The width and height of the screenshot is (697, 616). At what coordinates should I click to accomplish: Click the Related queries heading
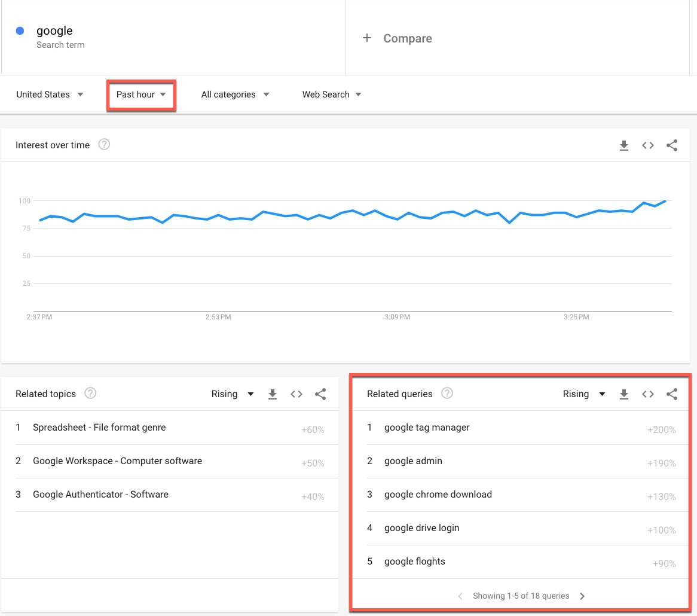point(400,394)
